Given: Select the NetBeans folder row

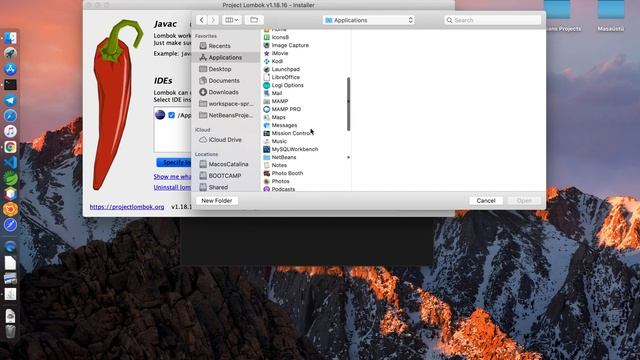Looking at the screenshot, I should (305, 157).
